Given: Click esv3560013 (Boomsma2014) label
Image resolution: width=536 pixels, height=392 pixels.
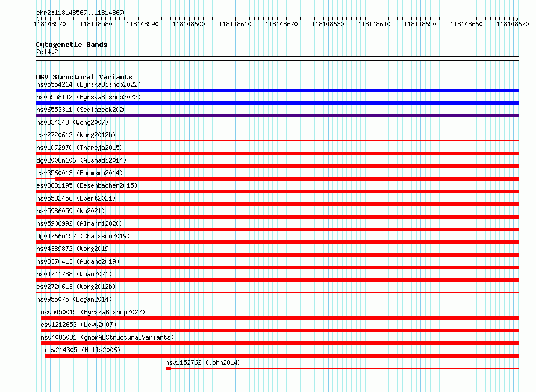Looking at the screenshot, I should tap(79, 173).
